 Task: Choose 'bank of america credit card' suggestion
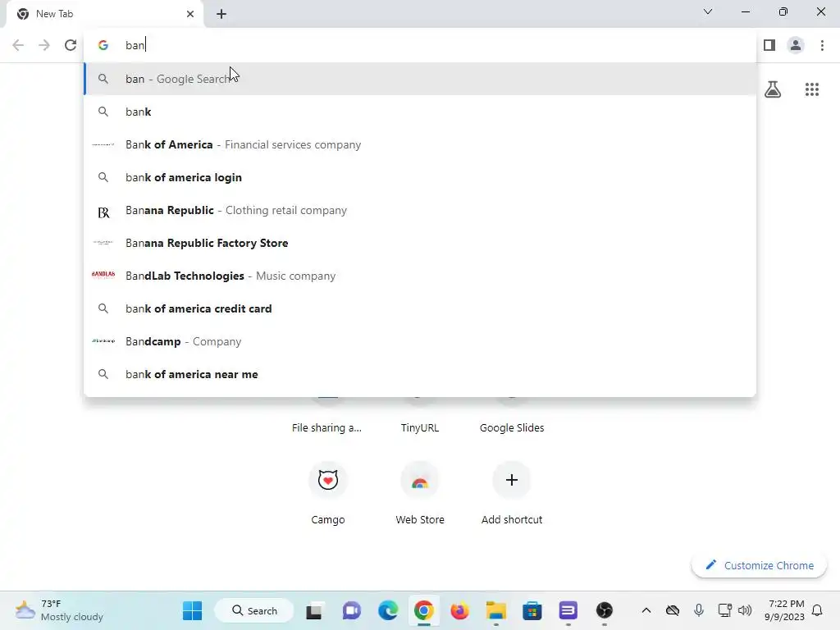click(x=420, y=308)
